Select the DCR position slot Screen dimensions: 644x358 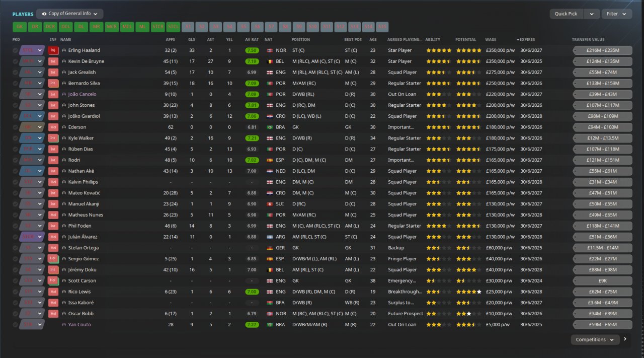50,27
